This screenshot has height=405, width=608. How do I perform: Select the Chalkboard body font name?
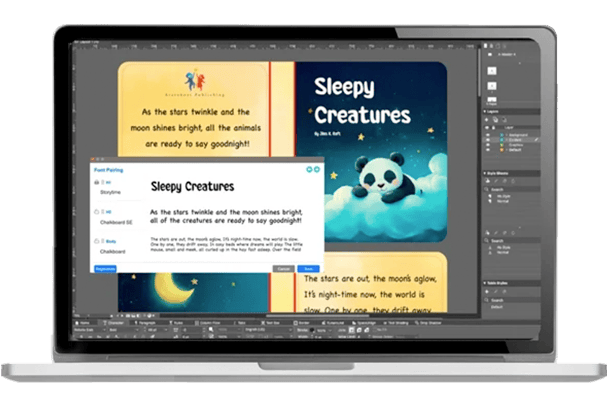112,251
